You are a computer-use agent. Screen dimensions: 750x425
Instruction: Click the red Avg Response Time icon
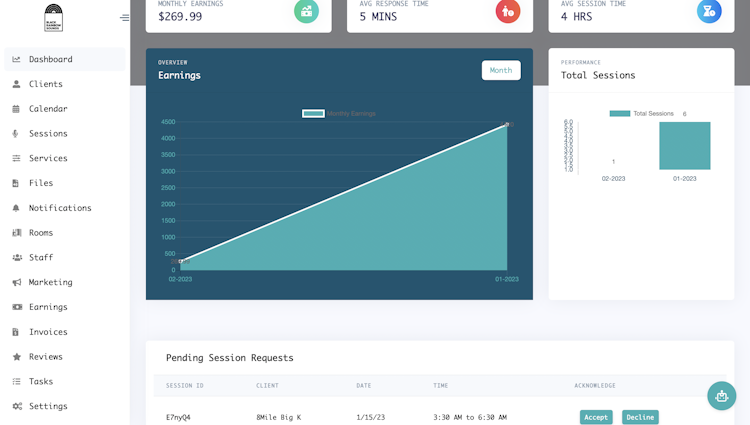pyautogui.click(x=507, y=11)
